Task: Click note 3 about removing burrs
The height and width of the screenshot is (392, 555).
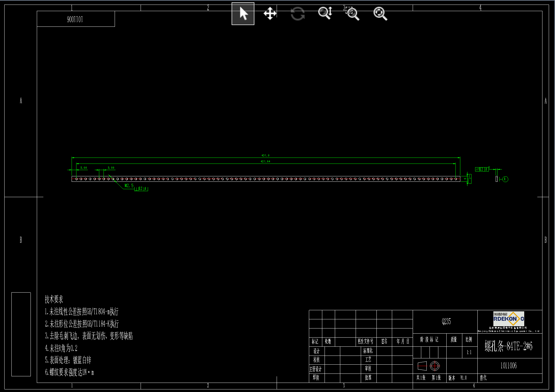Action: pyautogui.click(x=89, y=336)
